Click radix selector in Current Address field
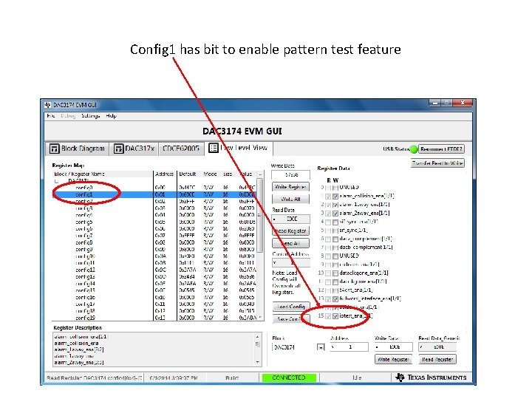532x399 pixels. (274, 262)
